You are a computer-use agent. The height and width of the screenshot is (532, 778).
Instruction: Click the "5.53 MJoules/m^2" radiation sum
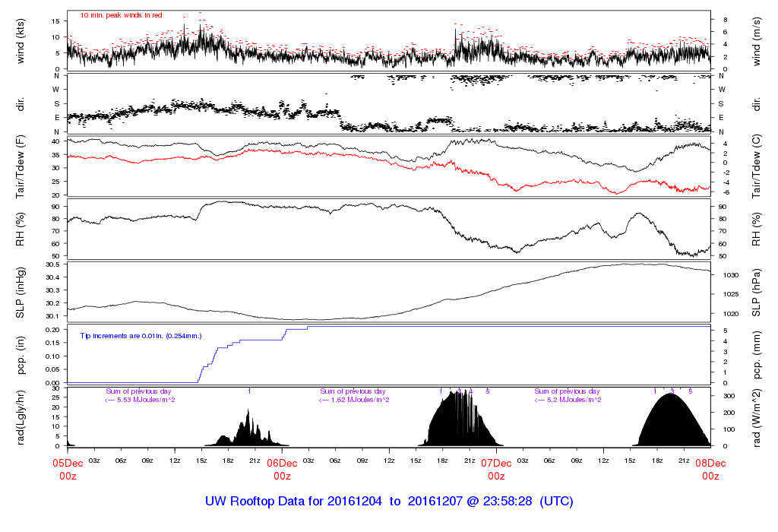pyautogui.click(x=145, y=400)
